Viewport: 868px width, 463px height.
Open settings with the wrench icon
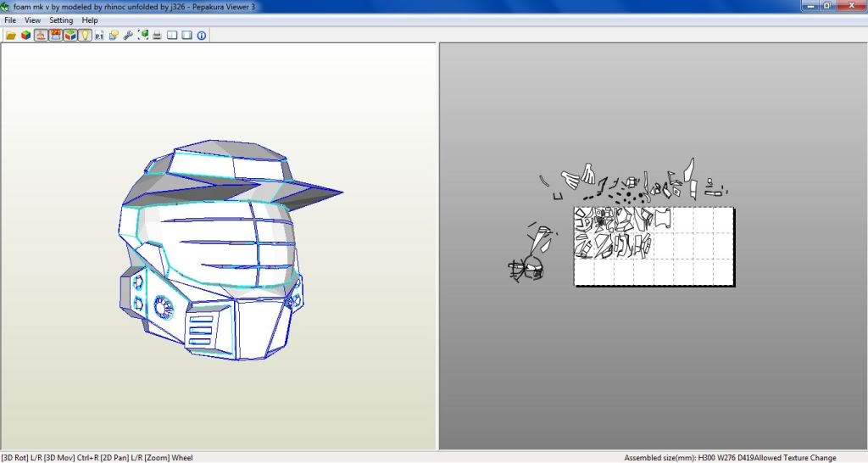(x=128, y=36)
